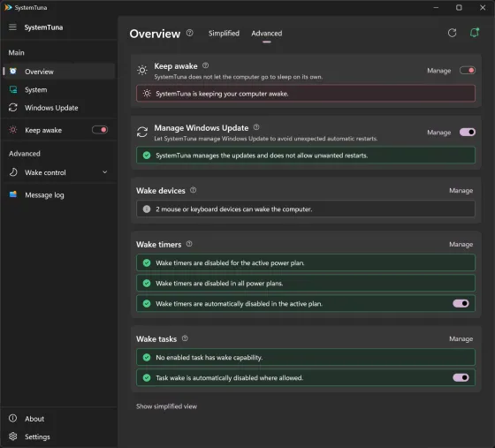Switch to the Advanced tab
This screenshot has width=495, height=448.
[x=267, y=33]
